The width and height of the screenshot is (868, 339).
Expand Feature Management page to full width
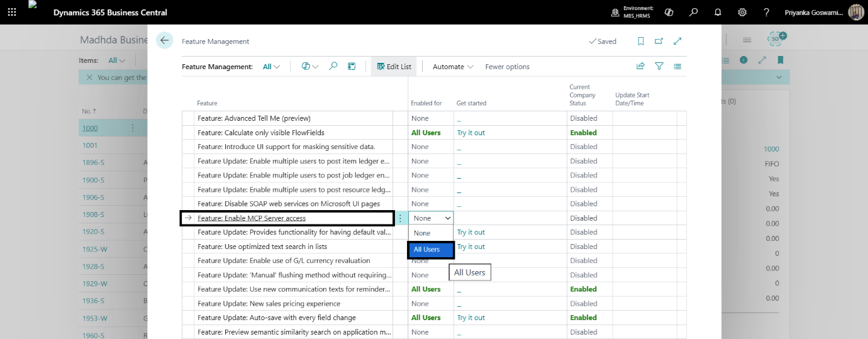[677, 41]
